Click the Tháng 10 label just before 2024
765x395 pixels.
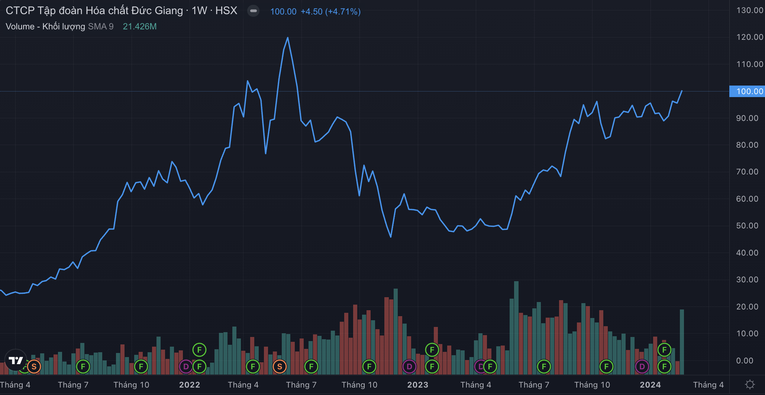[592, 385]
